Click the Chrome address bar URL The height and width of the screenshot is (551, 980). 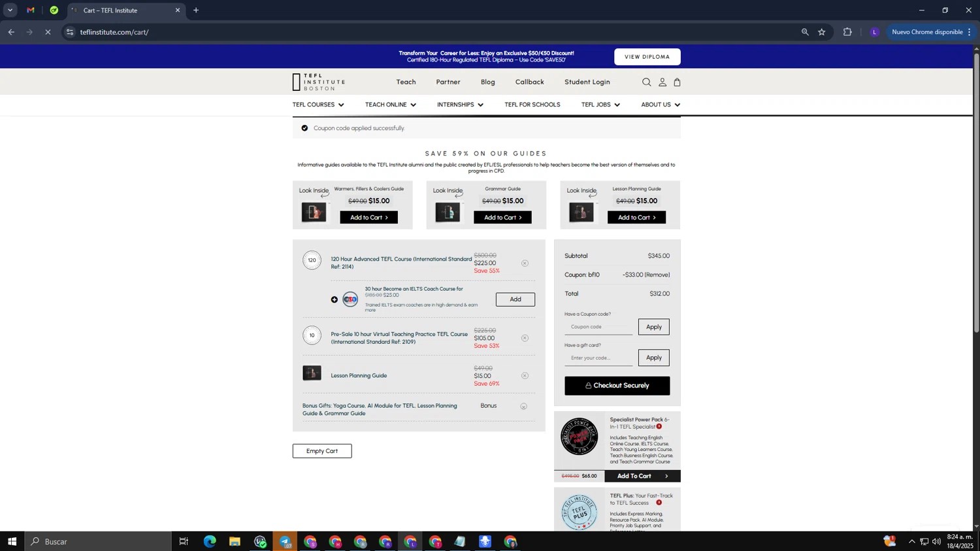[x=114, y=32]
